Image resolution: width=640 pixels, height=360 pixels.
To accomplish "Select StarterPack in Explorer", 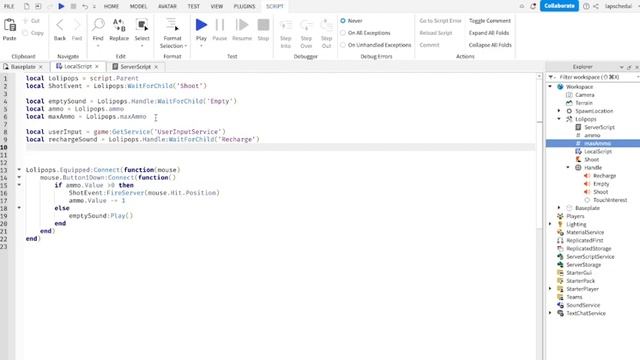I will click(580, 281).
